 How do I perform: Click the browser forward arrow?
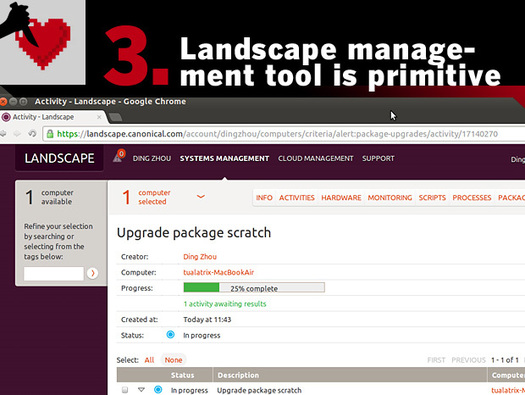17,134
